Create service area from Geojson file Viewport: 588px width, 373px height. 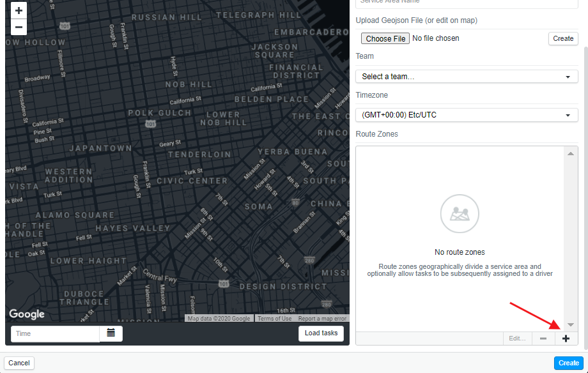[563, 38]
